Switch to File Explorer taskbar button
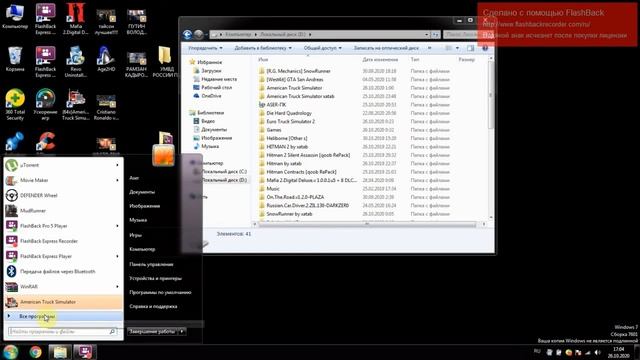The height and width of the screenshot is (360, 640). click(x=60, y=352)
